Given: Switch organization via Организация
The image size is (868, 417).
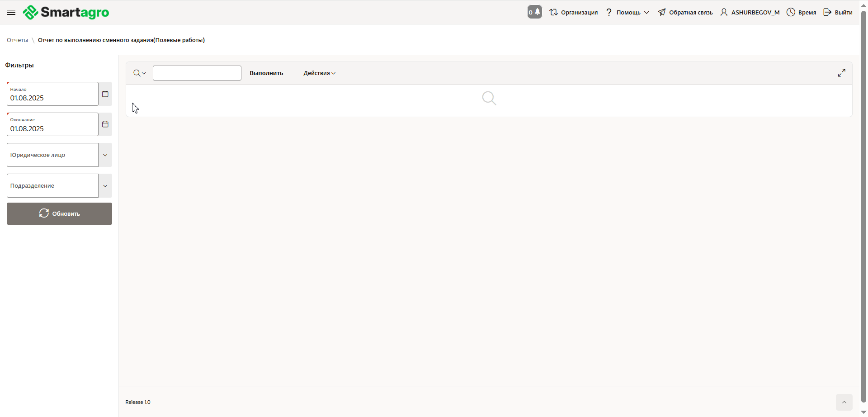Looking at the screenshot, I should click(x=574, y=12).
